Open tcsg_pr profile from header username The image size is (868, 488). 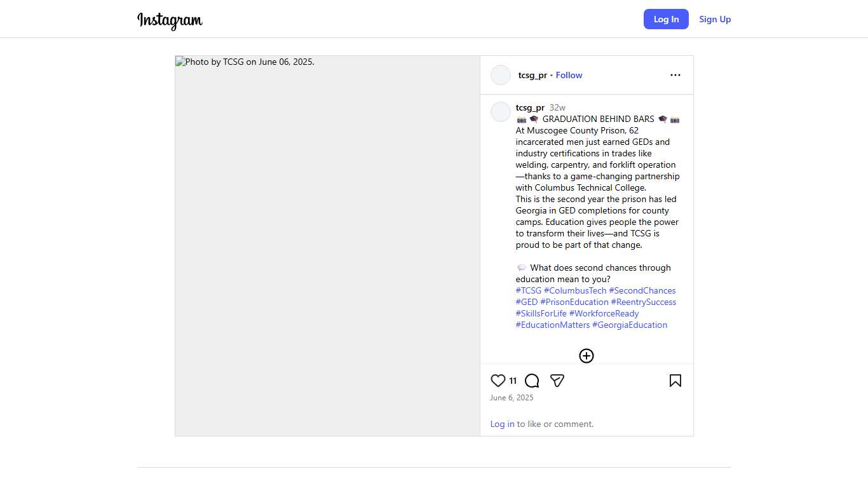(532, 75)
